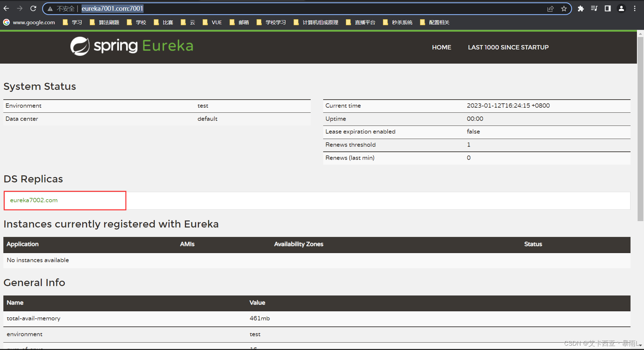The height and width of the screenshot is (350, 644).
Task: Click Status column header
Action: click(533, 244)
